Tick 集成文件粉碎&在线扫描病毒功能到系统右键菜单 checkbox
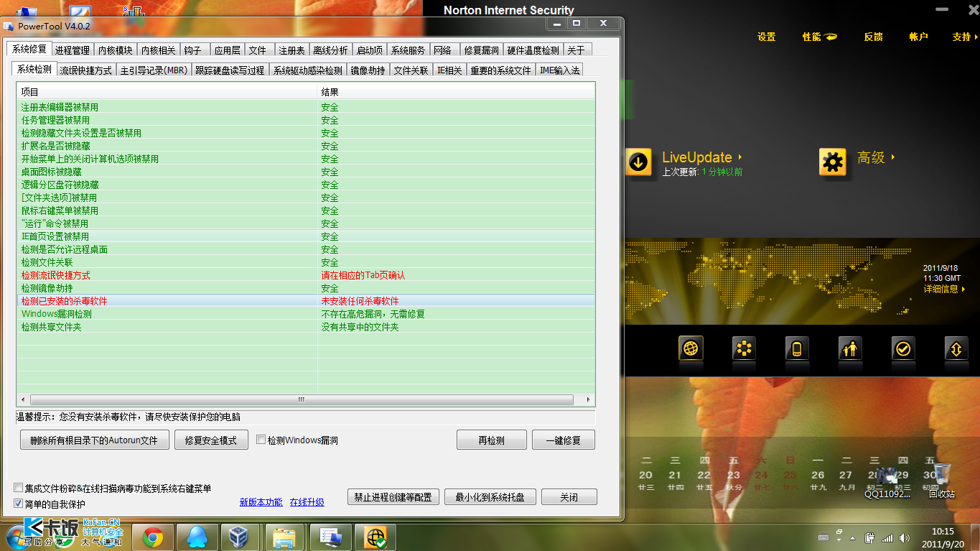The height and width of the screenshot is (551, 980). 19,489
